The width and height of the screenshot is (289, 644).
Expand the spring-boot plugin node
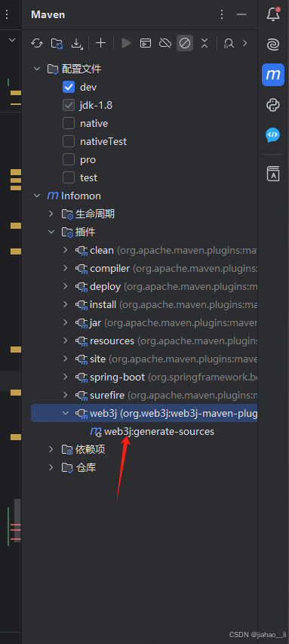(x=66, y=377)
